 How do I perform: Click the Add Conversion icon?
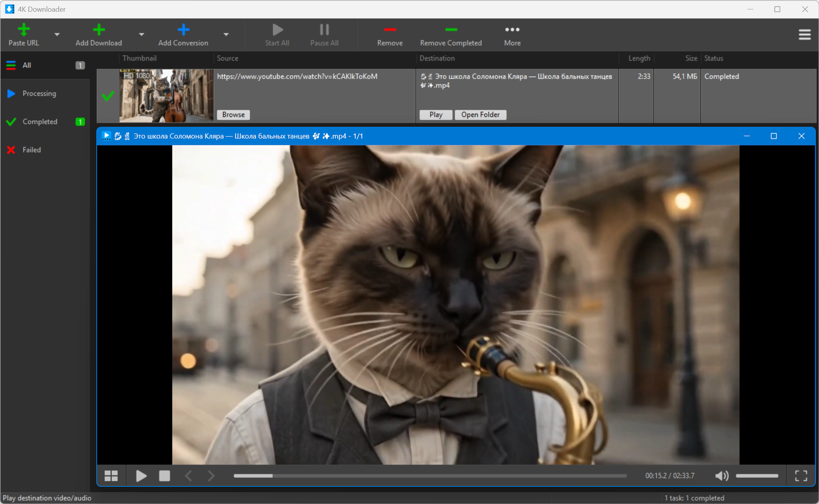click(x=183, y=29)
